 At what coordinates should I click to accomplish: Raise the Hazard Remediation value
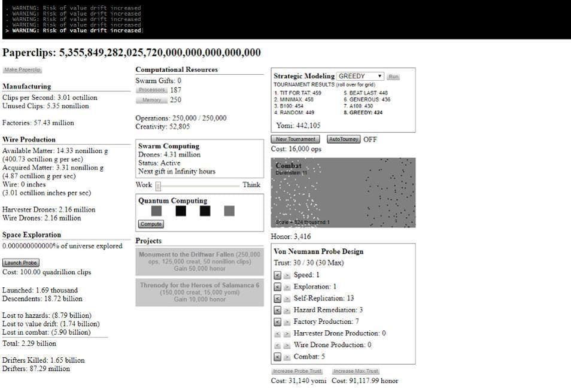pyautogui.click(x=286, y=310)
